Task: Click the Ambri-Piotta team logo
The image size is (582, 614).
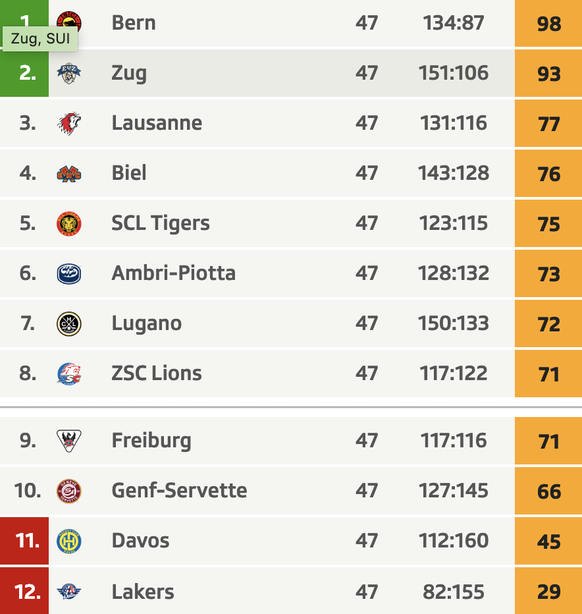Action: 69,274
